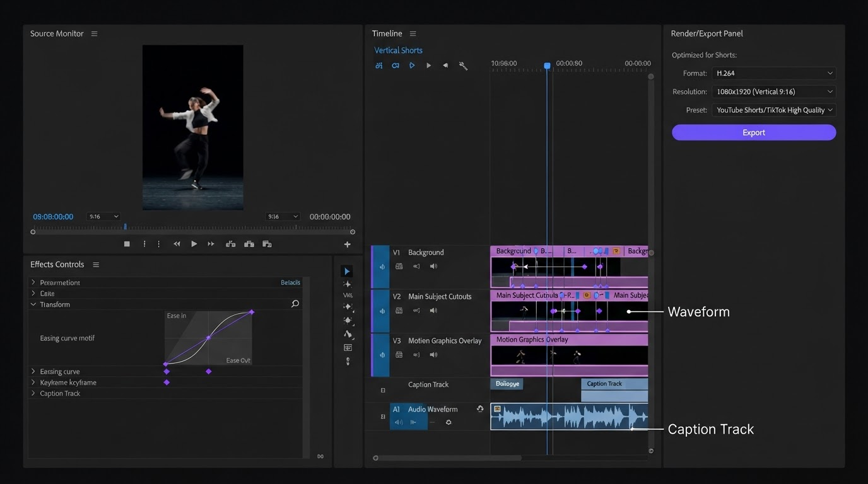Image resolution: width=868 pixels, height=484 pixels.
Task: Click the film strip icon on V1 Background track
Action: (399, 267)
